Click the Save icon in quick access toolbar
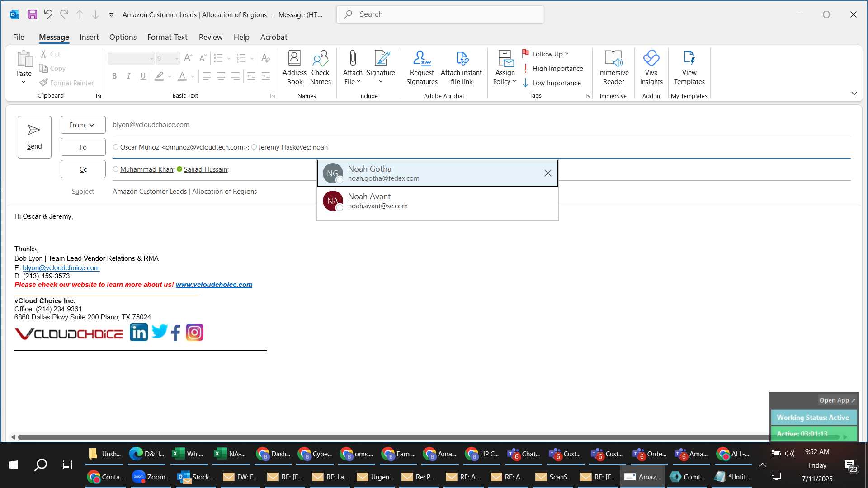 coord(32,14)
